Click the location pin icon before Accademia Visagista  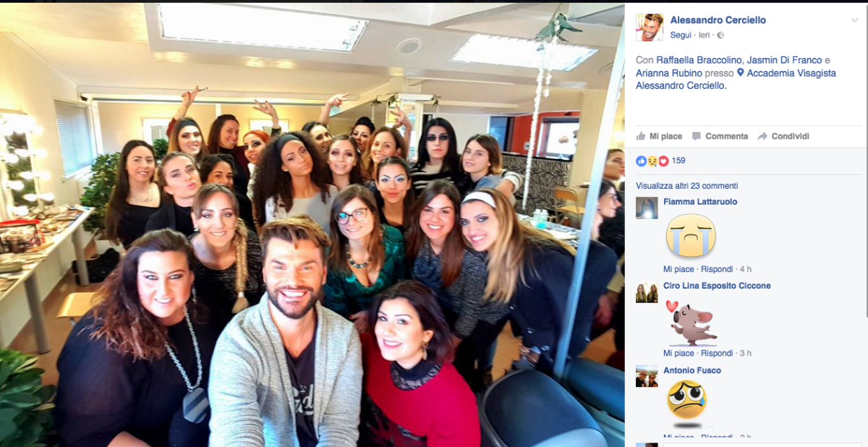(741, 73)
